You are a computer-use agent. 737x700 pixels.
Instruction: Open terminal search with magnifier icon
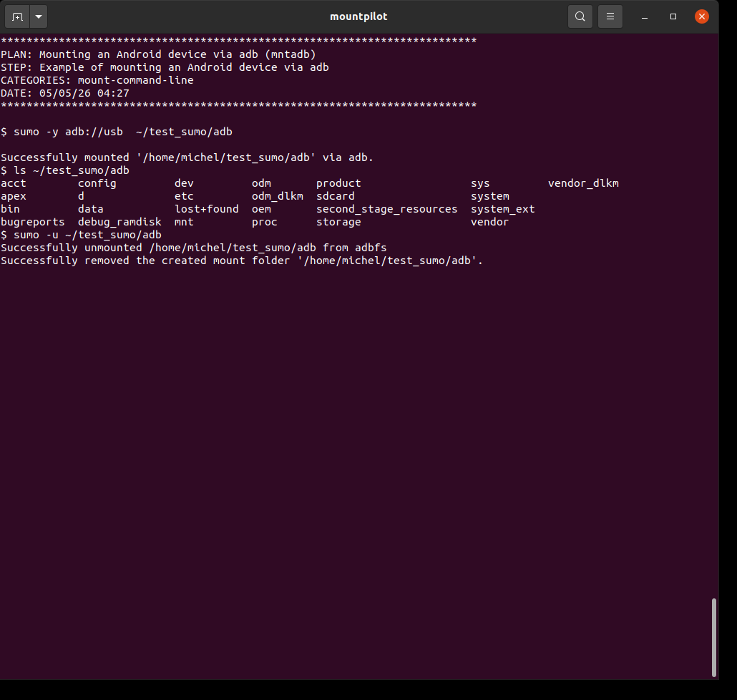point(580,17)
